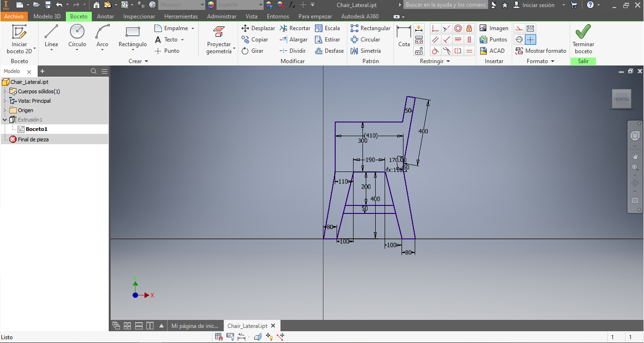Open the Escala scale tool
This screenshot has width=644, height=343.
(327, 28)
